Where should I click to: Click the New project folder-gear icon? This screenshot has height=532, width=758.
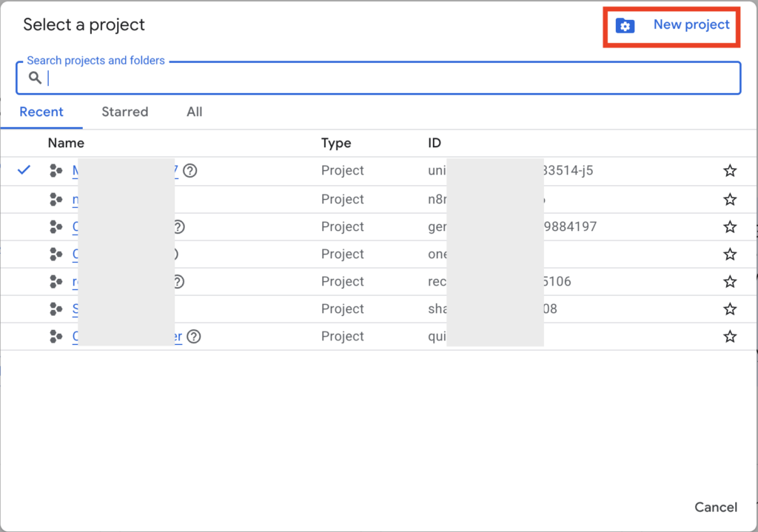(x=625, y=26)
